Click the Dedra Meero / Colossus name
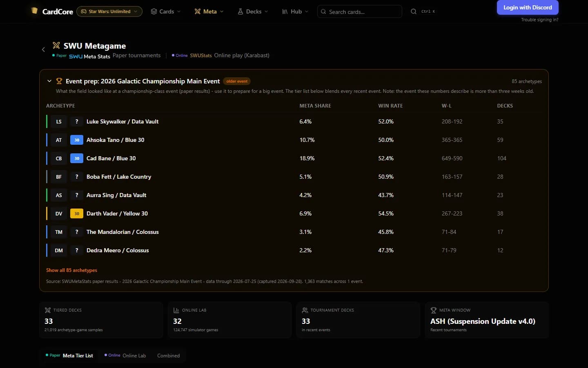 pyautogui.click(x=118, y=250)
